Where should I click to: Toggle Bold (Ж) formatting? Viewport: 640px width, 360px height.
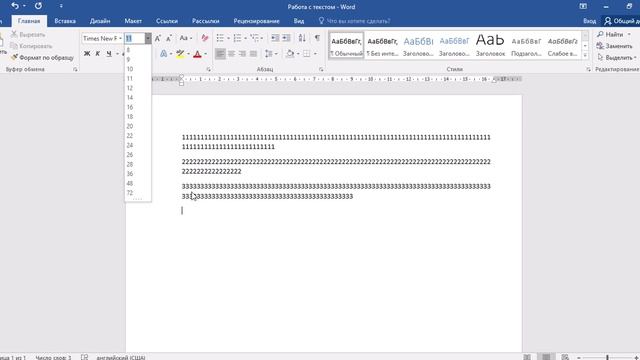pos(87,53)
